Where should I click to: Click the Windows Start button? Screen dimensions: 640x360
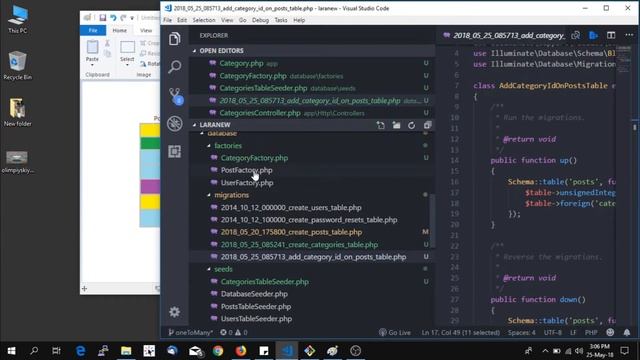coord(11,351)
